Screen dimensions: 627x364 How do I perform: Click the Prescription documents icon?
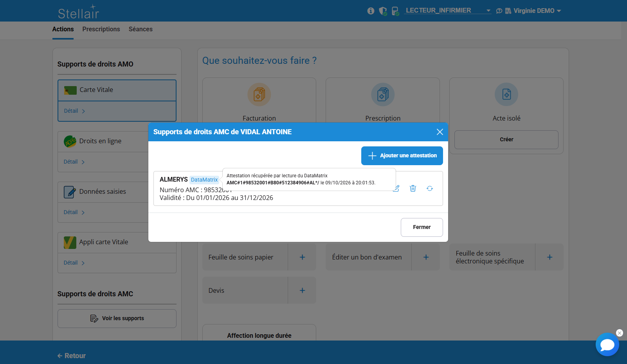point(383,94)
